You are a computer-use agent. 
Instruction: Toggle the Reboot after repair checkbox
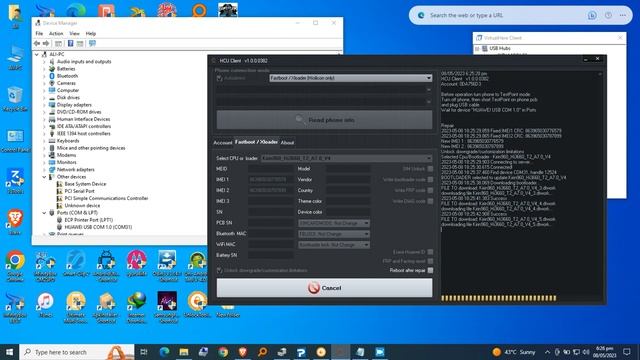430,270
